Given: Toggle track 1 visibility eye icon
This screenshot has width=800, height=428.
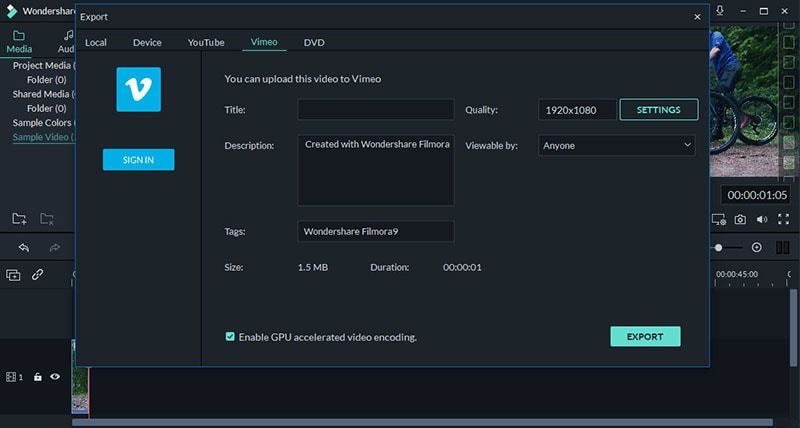Looking at the screenshot, I should point(55,376).
